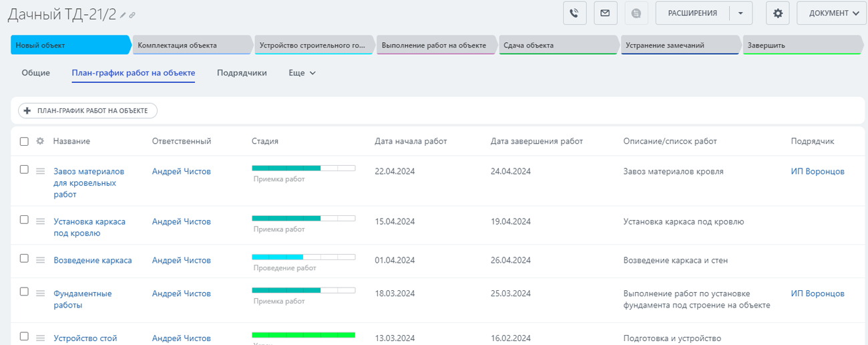Switch to the Подрядчики tab
This screenshot has height=345, width=868.
[x=242, y=73]
